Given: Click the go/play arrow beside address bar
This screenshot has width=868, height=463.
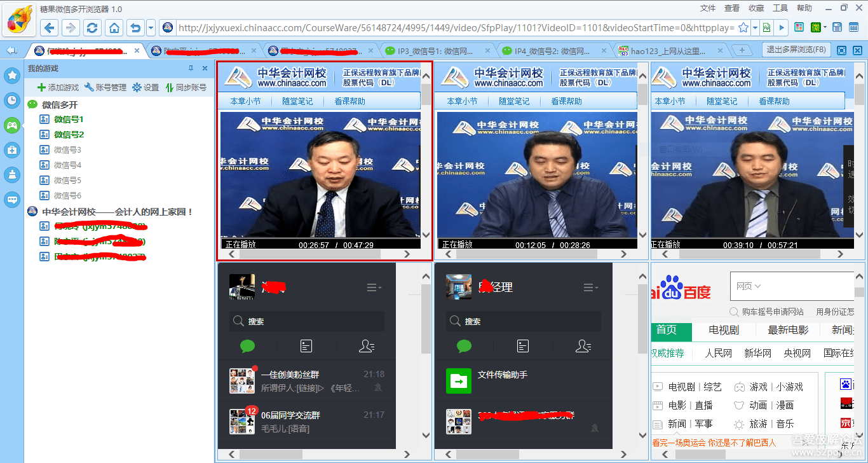Looking at the screenshot, I should pyautogui.click(x=782, y=27).
